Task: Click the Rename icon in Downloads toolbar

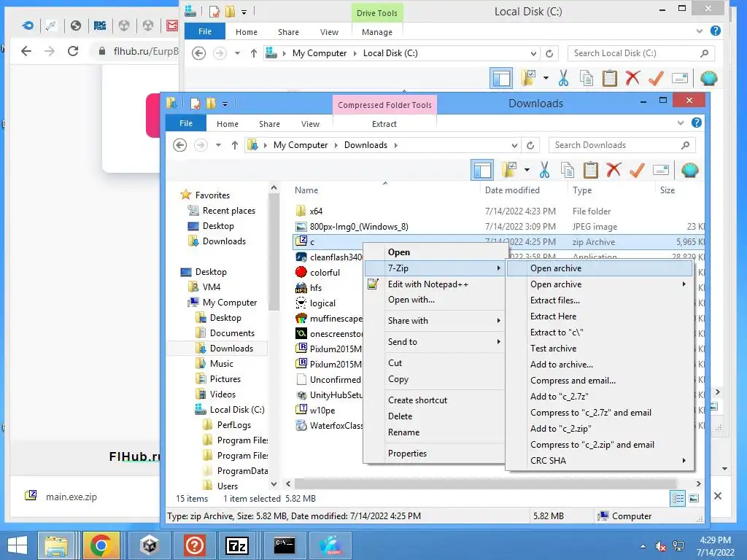Action: pos(661,170)
